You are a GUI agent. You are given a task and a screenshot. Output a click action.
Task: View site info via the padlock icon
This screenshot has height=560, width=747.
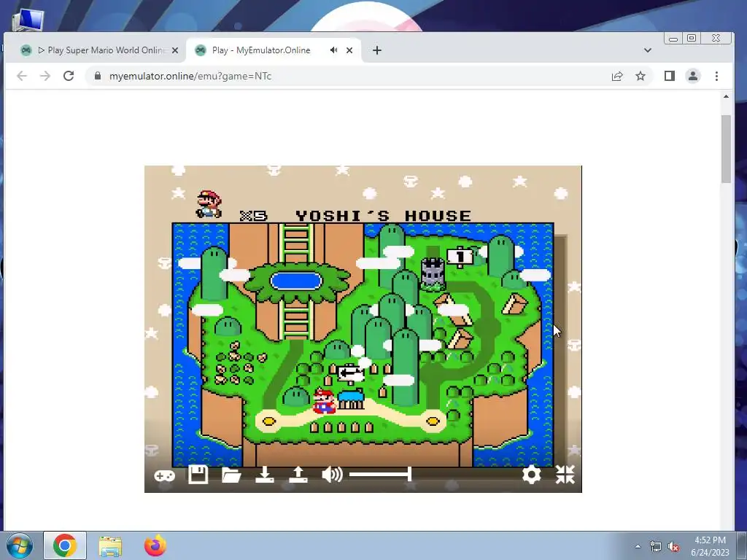[98, 76]
